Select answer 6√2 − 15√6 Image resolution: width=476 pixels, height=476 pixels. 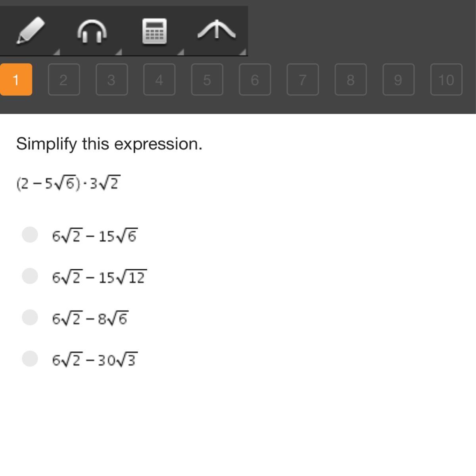click(x=30, y=234)
